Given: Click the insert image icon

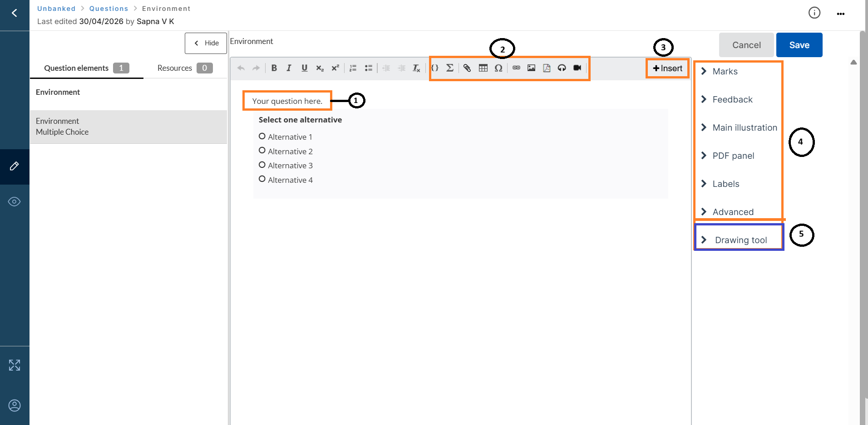Looking at the screenshot, I should pos(531,68).
